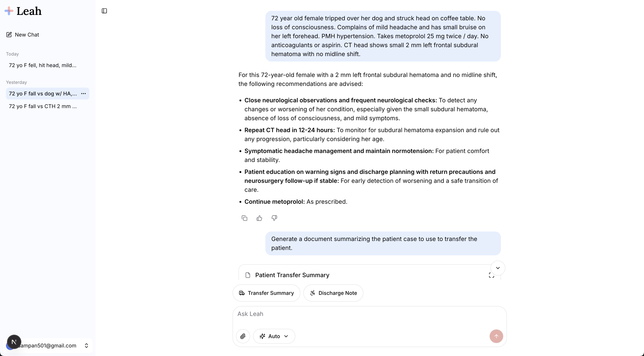Open the '72 yo F fell, hit head' chat
644x356 pixels.
43,65
